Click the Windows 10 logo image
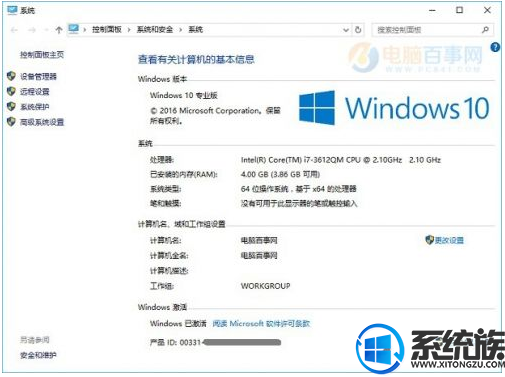 [394, 108]
